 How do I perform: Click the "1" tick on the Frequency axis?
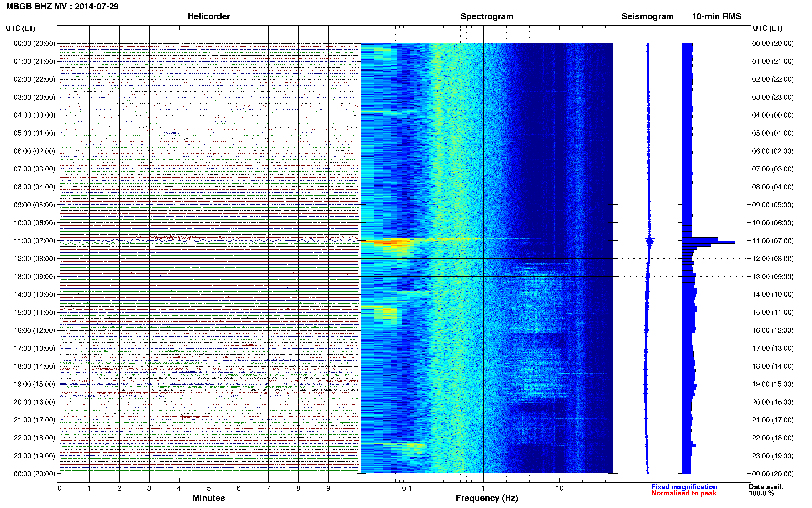[x=483, y=488]
